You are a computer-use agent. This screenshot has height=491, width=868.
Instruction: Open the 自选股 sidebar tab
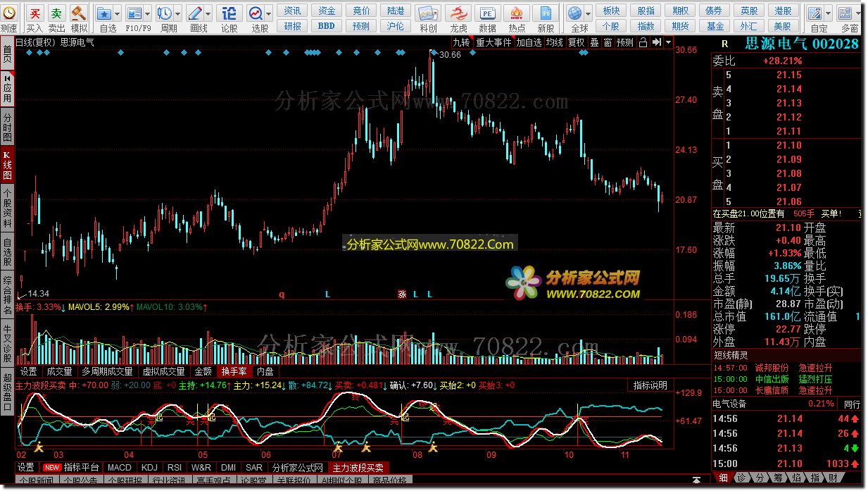(7, 252)
